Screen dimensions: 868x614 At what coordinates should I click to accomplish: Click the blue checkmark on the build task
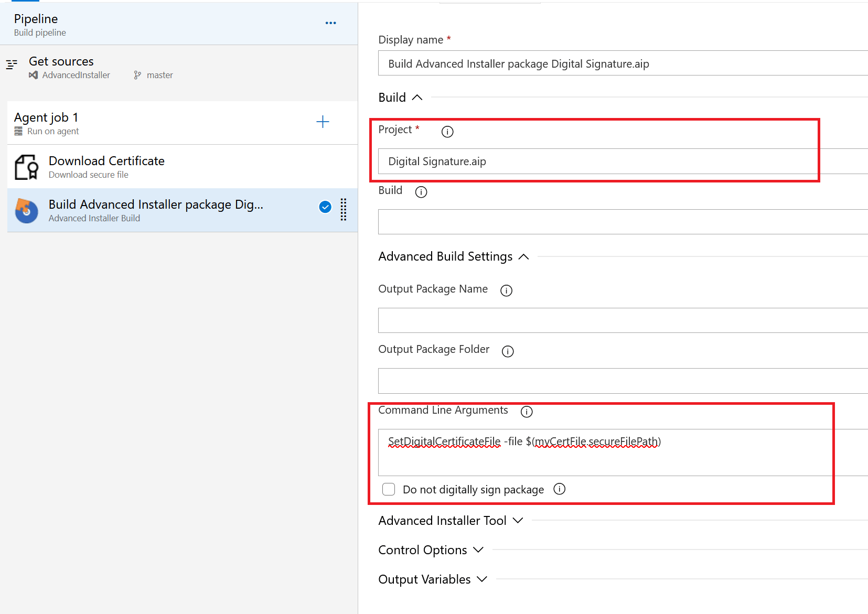[325, 207]
